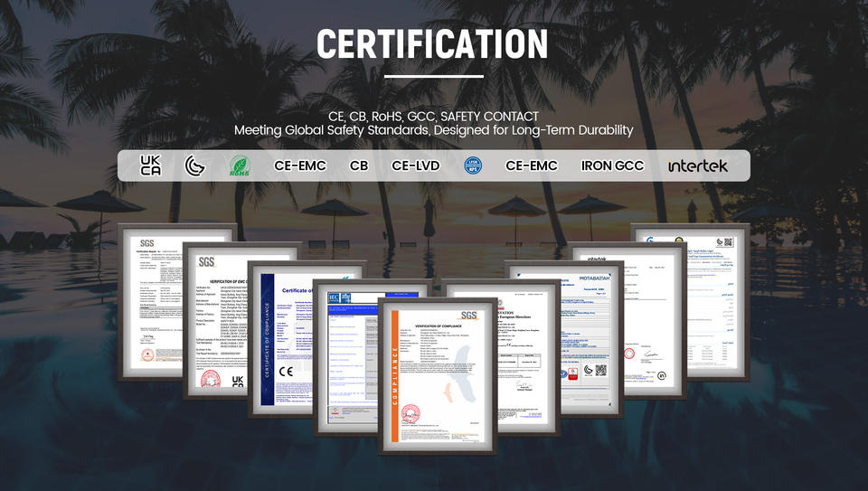The image size is (868, 491).
Task: Click the red stamp on front SGS certificate
Action: tap(410, 413)
